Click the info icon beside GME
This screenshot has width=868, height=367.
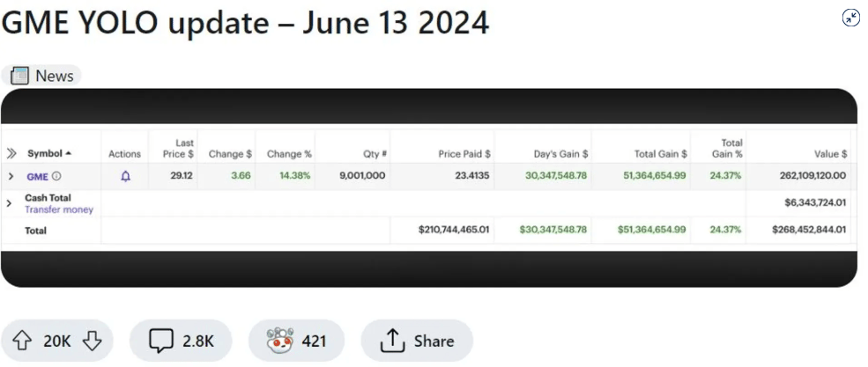coord(56,177)
